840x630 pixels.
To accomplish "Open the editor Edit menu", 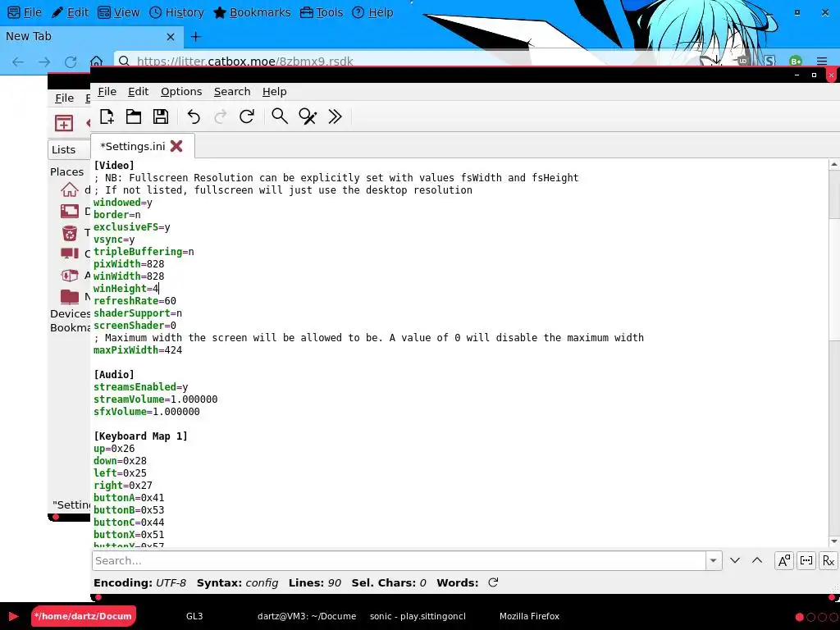I will pyautogui.click(x=138, y=92).
